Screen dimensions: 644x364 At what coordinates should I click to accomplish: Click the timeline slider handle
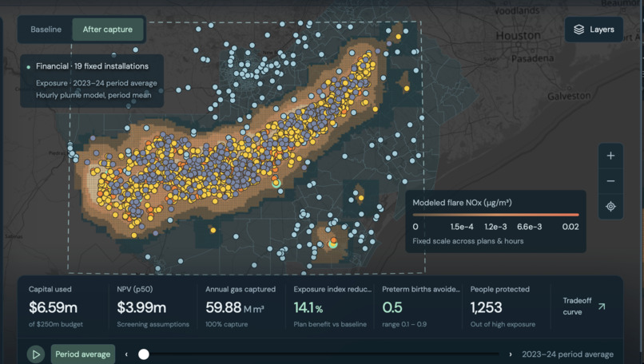(x=143, y=354)
